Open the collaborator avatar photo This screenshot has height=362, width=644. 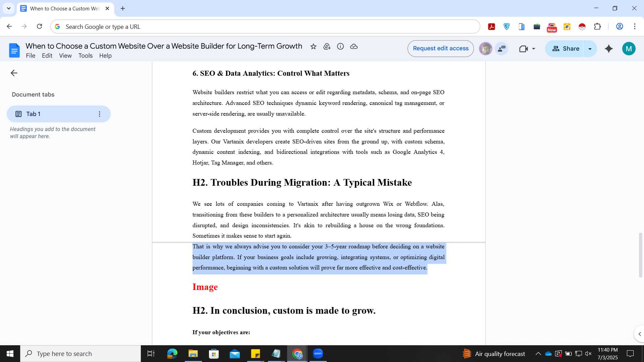[485, 49]
